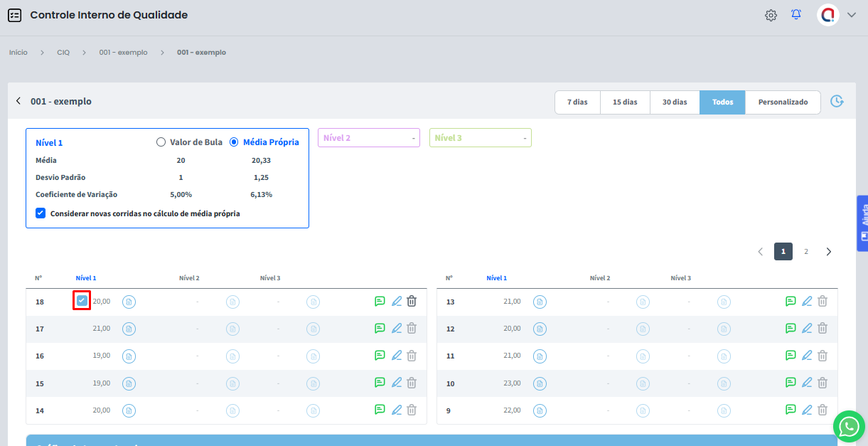Open comment icon for run 18
The height and width of the screenshot is (446, 868).
click(x=380, y=302)
